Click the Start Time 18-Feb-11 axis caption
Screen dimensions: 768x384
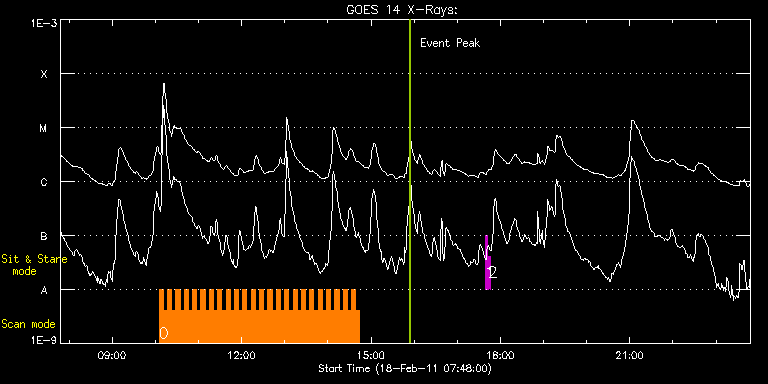[405, 368]
